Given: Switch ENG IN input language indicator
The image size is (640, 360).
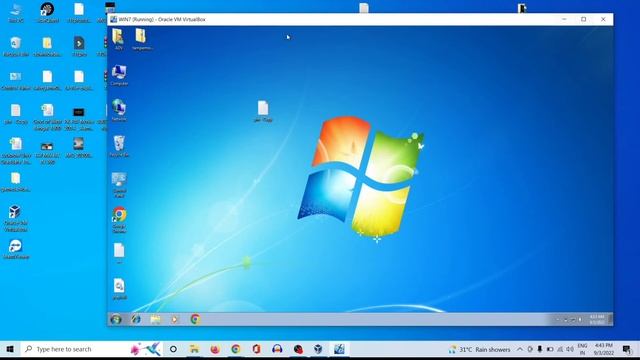Looking at the screenshot, I should click(x=582, y=349).
